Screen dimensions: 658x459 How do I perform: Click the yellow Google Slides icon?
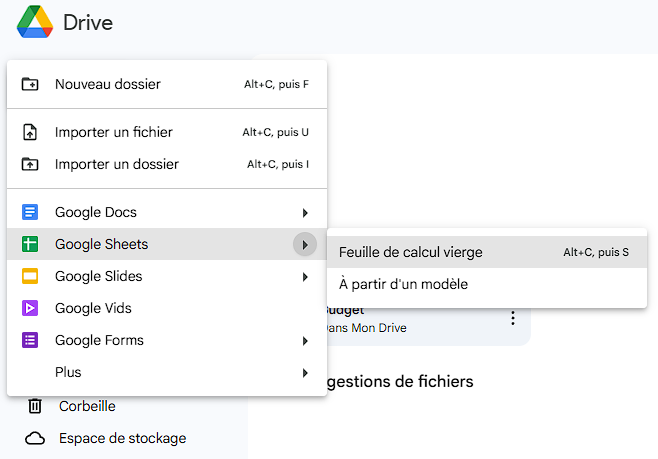point(30,276)
